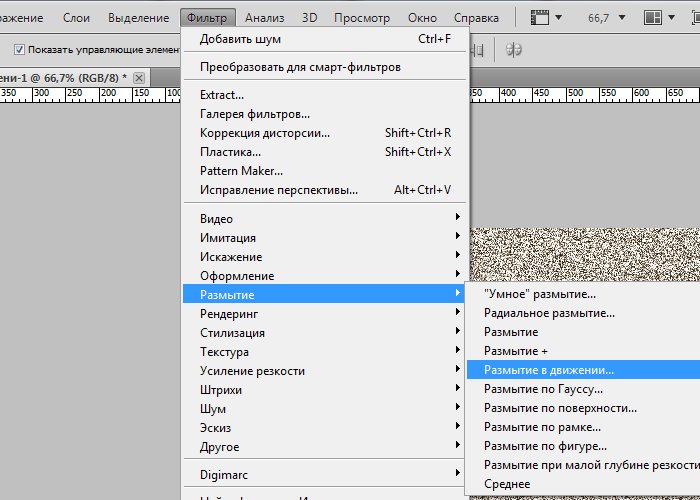Viewport: 700px width, 500px height.
Task: Select Radial Blur (Радиальное размытие)
Action: (549, 313)
